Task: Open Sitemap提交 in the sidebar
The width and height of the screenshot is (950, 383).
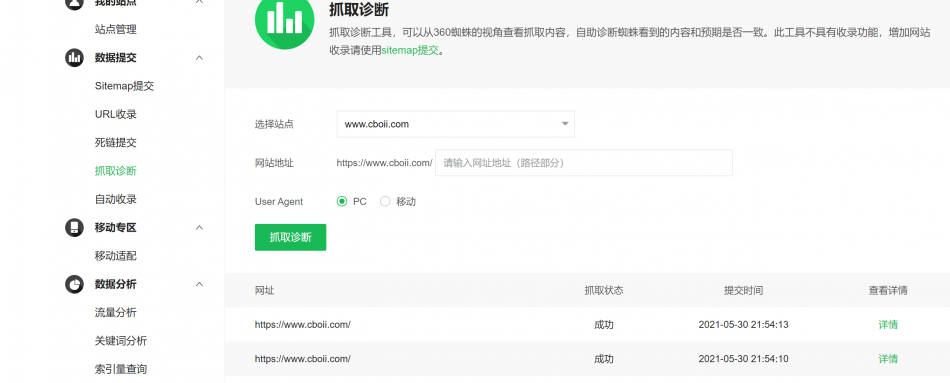Action: tap(124, 86)
